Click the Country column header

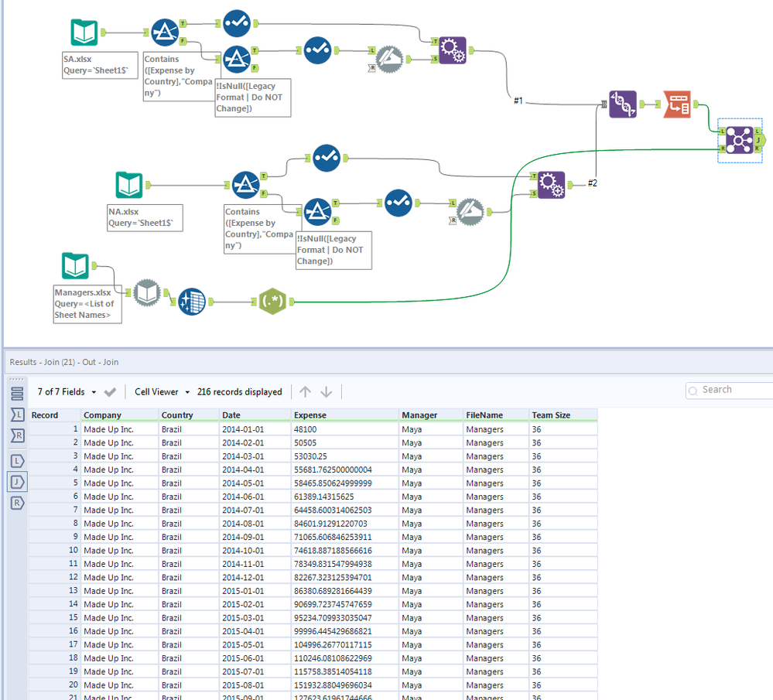coord(190,415)
